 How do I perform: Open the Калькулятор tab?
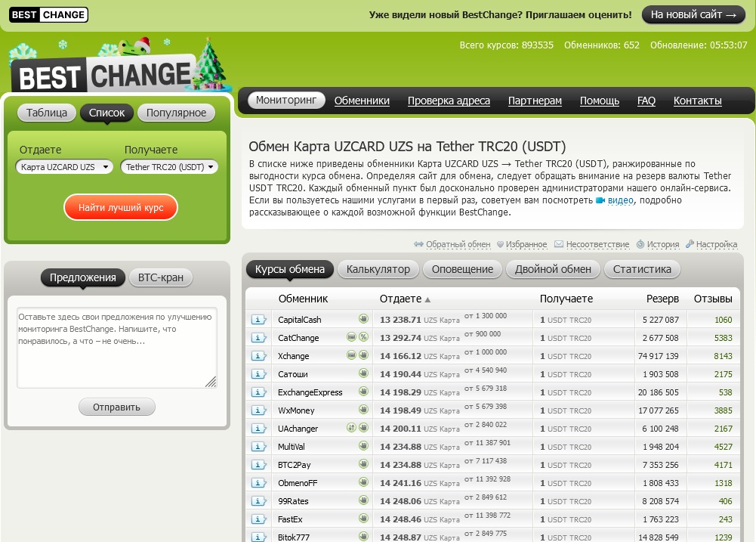(378, 269)
